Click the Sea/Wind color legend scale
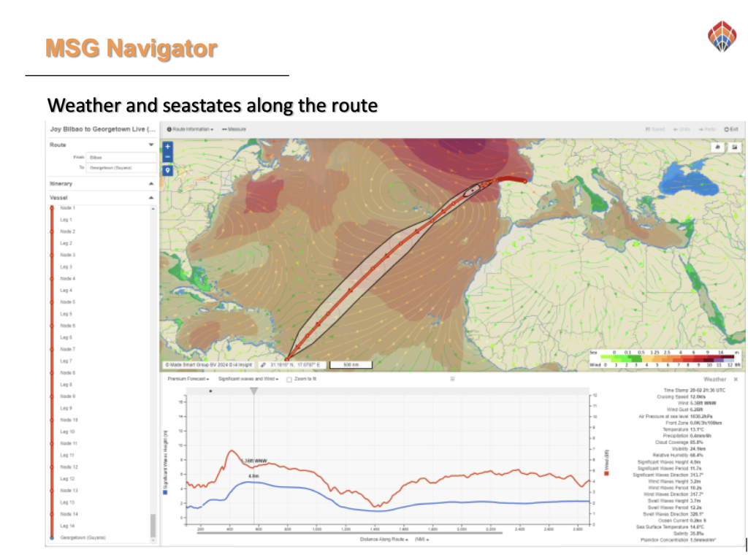 [665, 358]
